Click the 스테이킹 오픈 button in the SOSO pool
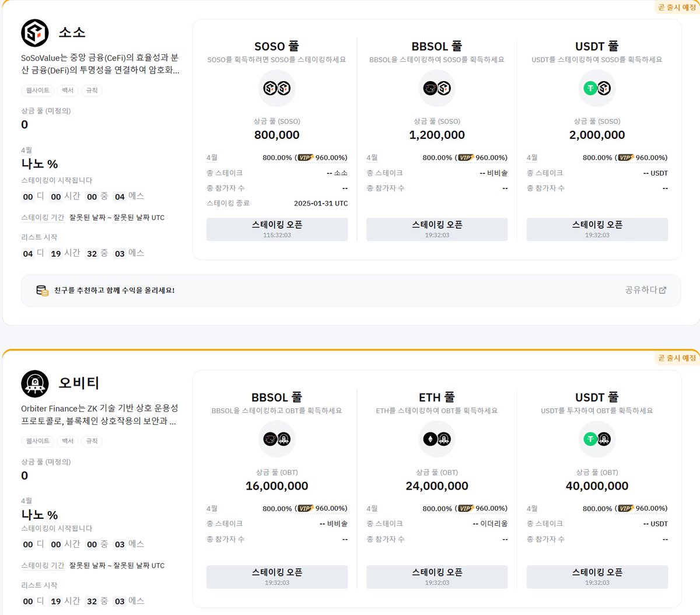 coord(277,229)
